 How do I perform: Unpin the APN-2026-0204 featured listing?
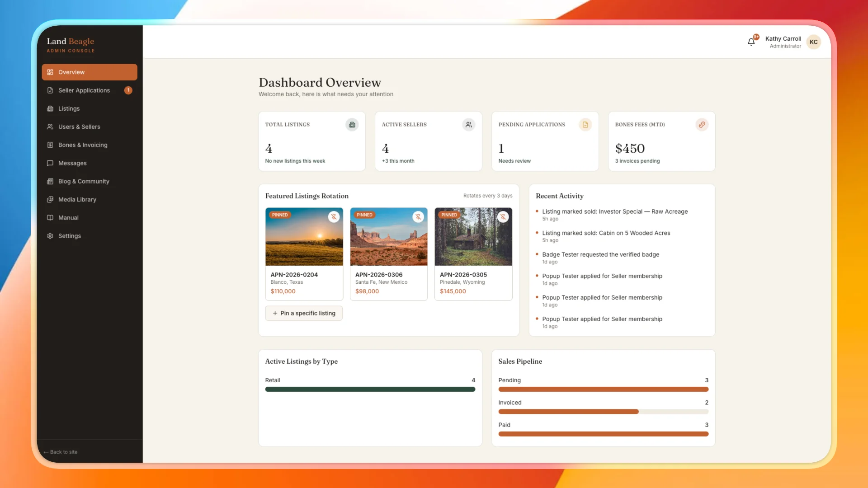pos(334,217)
